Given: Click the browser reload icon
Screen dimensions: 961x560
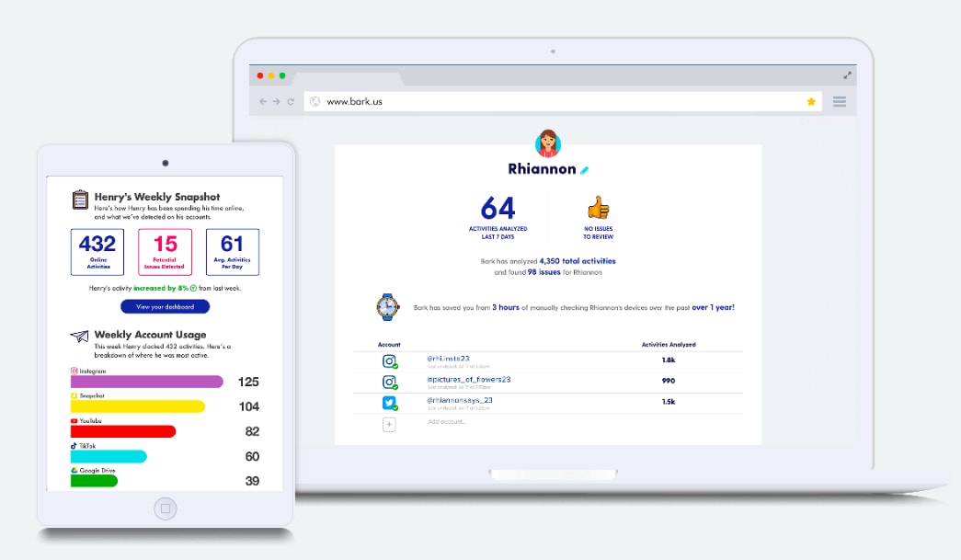Looking at the screenshot, I should pyautogui.click(x=291, y=101).
